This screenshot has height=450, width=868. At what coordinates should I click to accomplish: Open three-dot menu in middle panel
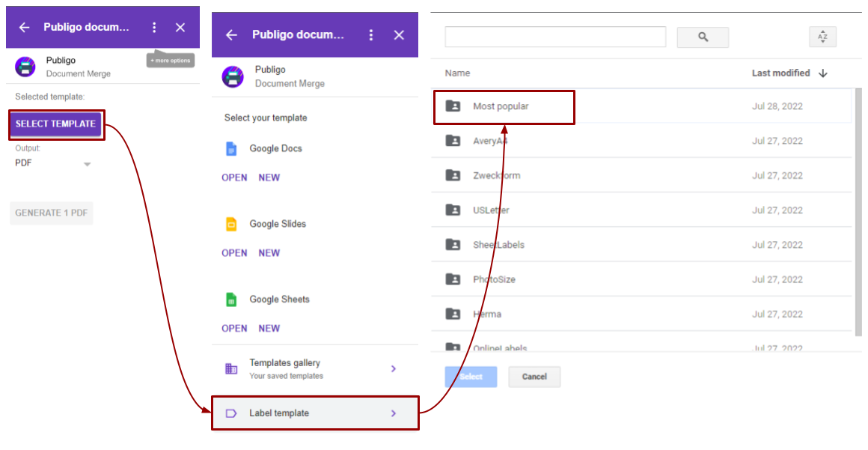(371, 35)
